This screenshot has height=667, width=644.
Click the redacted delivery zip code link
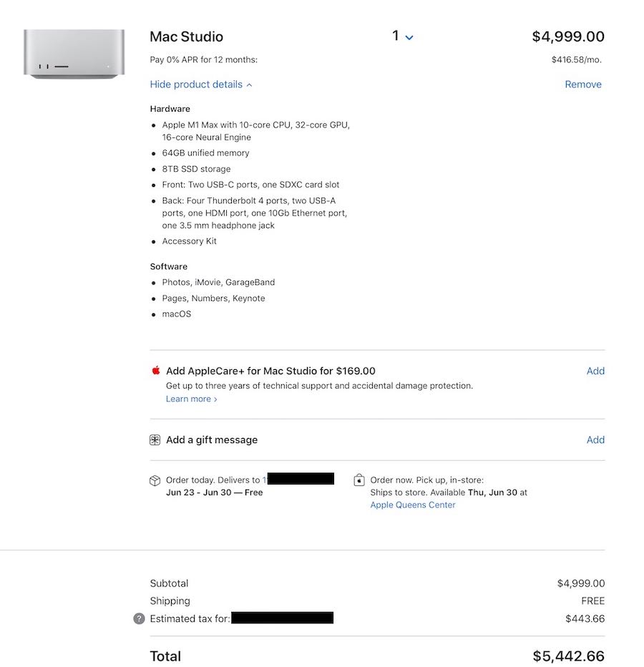point(298,479)
